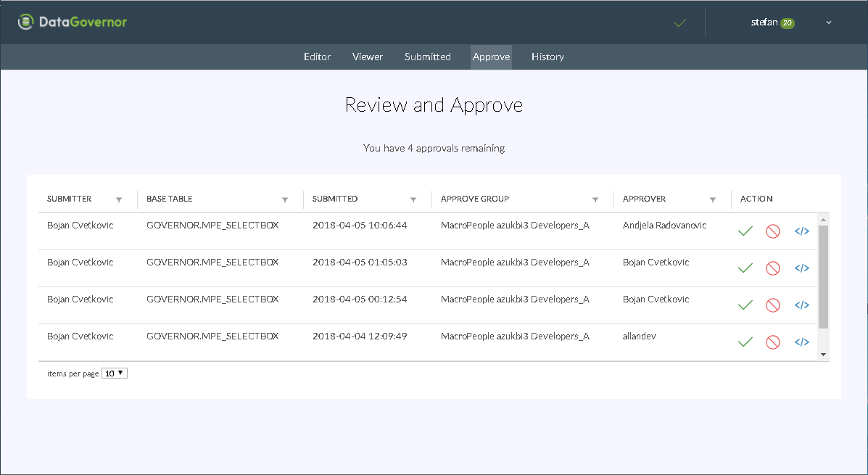
Task: Open the Submitter column filter
Action: [x=119, y=199]
